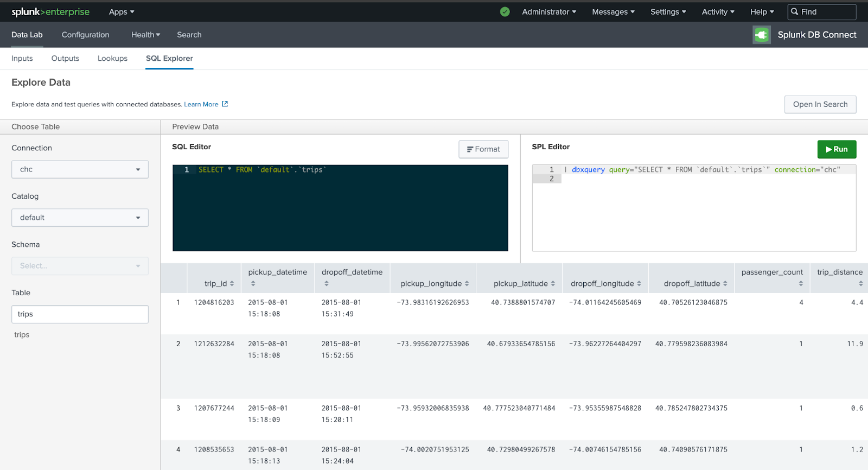
Task: Click into the Table search field
Action: pyautogui.click(x=80, y=314)
